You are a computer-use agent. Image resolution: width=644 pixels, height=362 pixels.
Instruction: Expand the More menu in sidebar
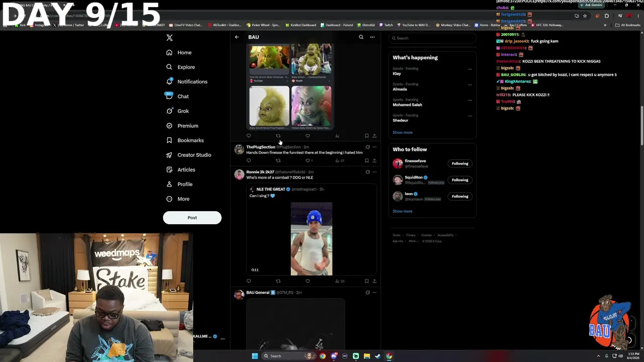pyautogui.click(x=178, y=199)
